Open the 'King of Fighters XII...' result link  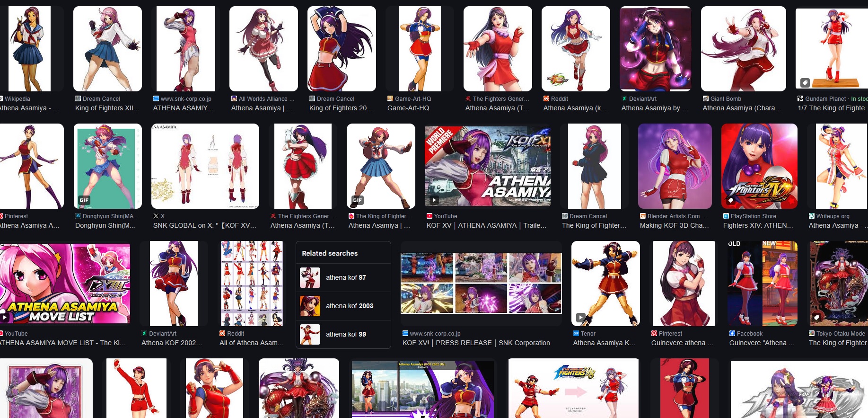click(107, 108)
